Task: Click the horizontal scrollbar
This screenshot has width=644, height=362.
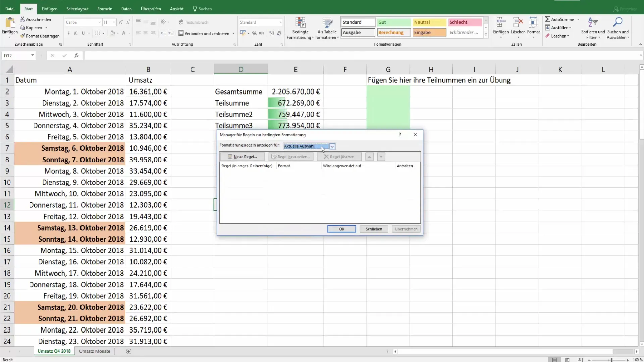Action: point(505,351)
